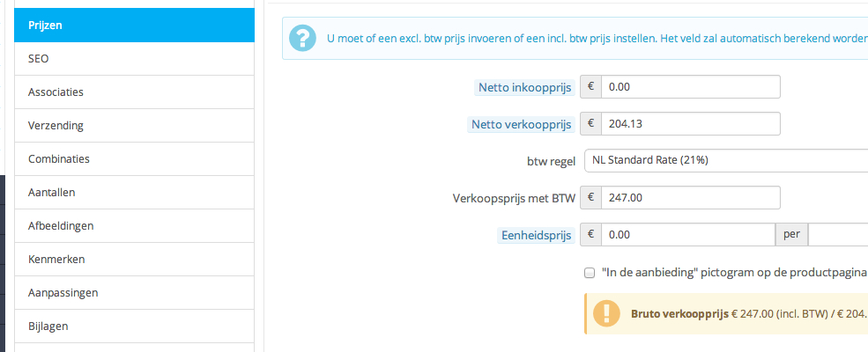Click the euro symbol beside Netto inkoopprijs
Image resolution: width=868 pixels, height=352 pixels.
point(590,87)
